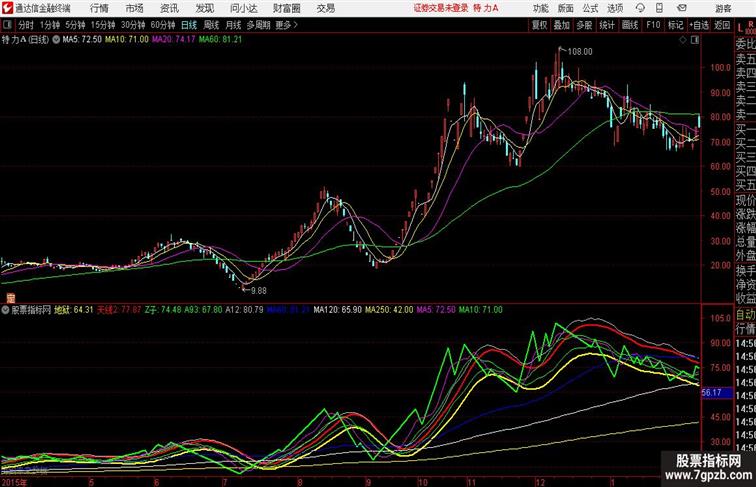Image resolution: width=756 pixels, height=487 pixels.
Task: Open the 行情 menu
Action: click(x=99, y=8)
